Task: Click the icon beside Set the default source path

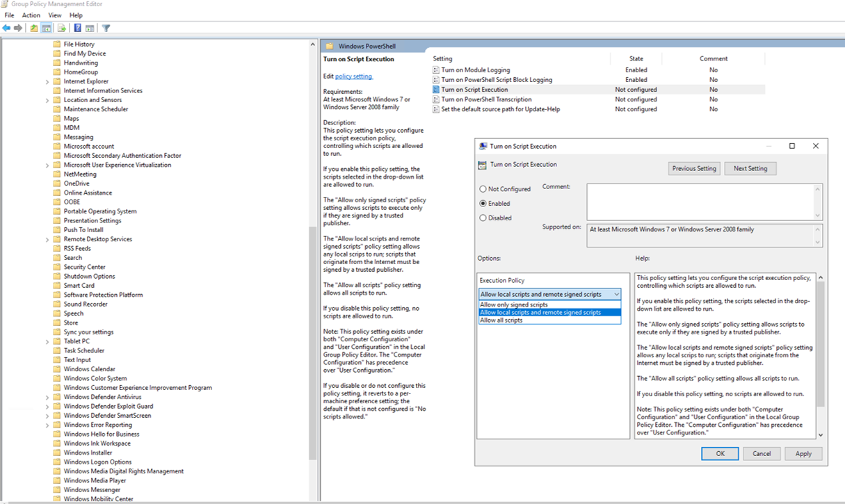Action: pyautogui.click(x=436, y=109)
